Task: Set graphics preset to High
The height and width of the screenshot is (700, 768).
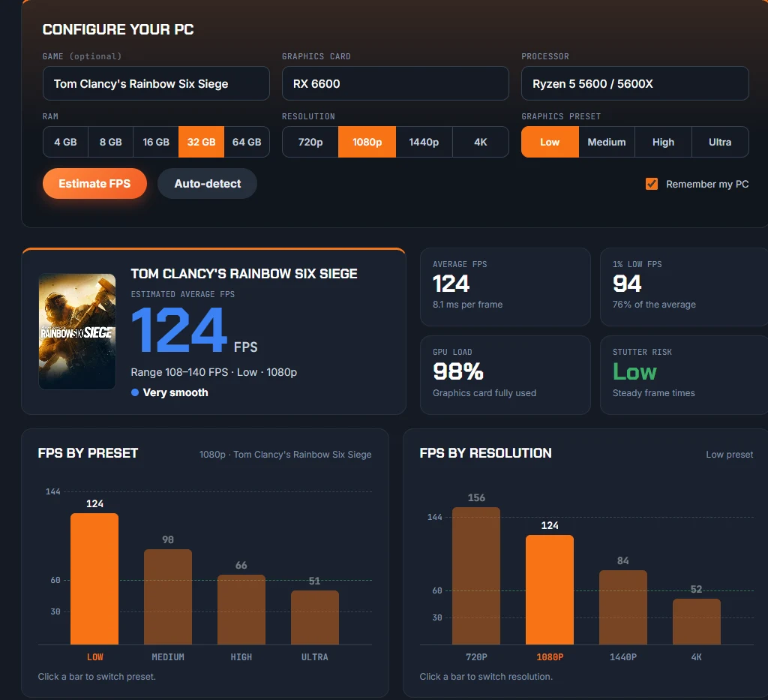Action: [663, 142]
